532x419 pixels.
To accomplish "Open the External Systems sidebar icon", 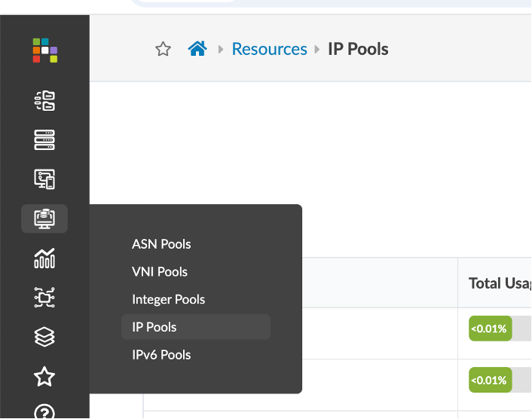I will click(x=44, y=298).
